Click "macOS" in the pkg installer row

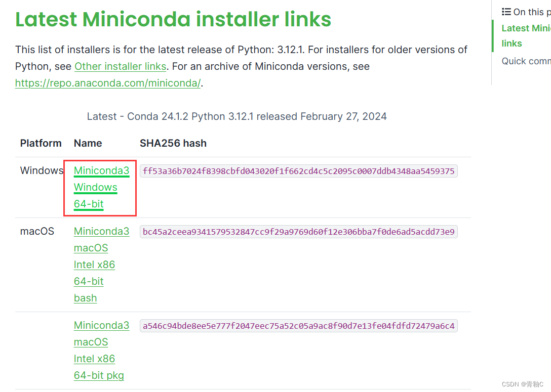pyautogui.click(x=91, y=342)
